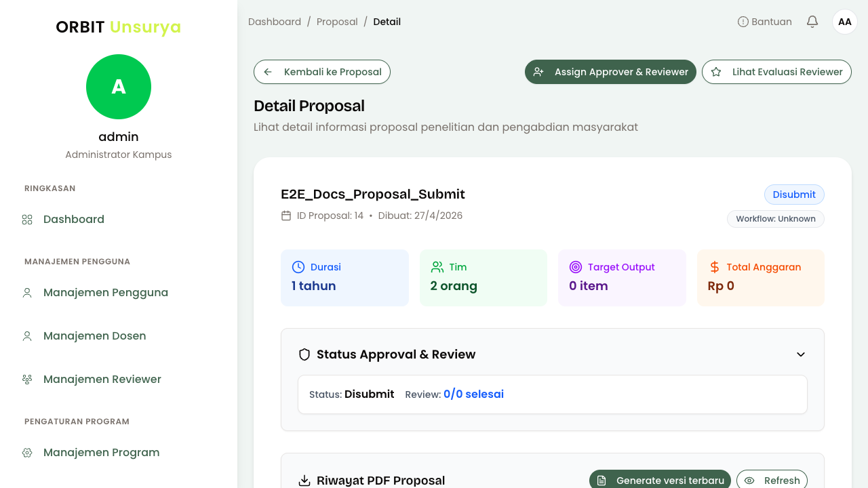Screen dimensions: 868x488
Task: Click Generate versi terbaru button
Action: click(660, 480)
